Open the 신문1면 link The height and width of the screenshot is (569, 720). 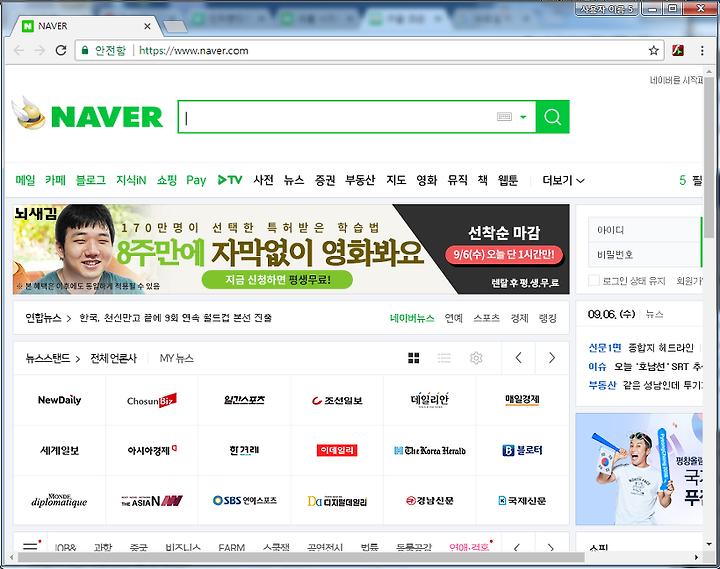point(605,348)
